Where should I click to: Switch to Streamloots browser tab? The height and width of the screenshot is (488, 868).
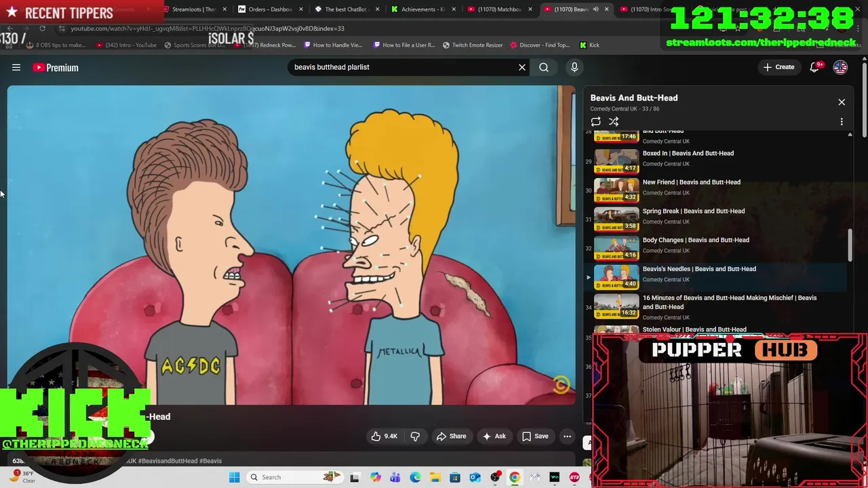[193, 9]
